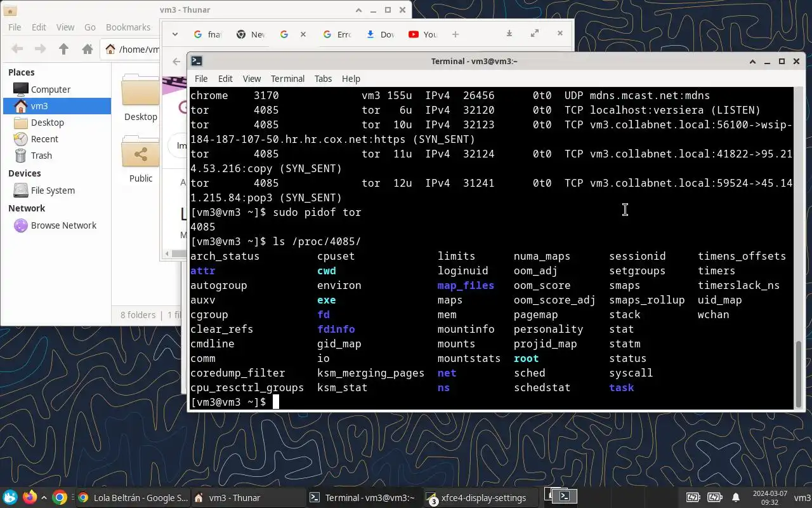Open the Tabs menu in Terminal

[323, 79]
